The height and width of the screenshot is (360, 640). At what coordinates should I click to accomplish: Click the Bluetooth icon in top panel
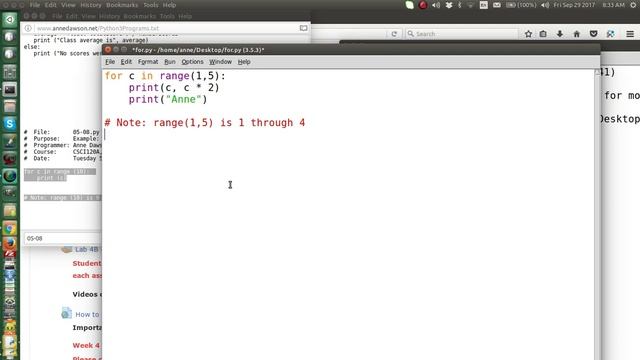pyautogui.click(x=460, y=5)
